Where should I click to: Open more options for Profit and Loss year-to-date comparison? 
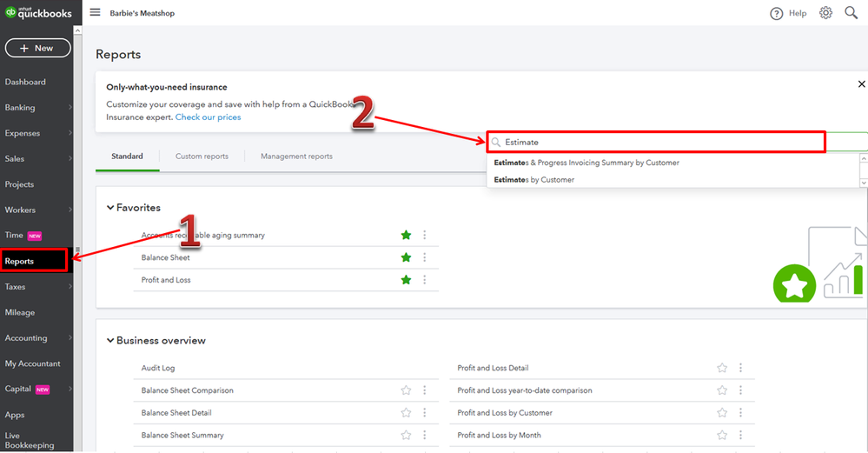coord(740,390)
